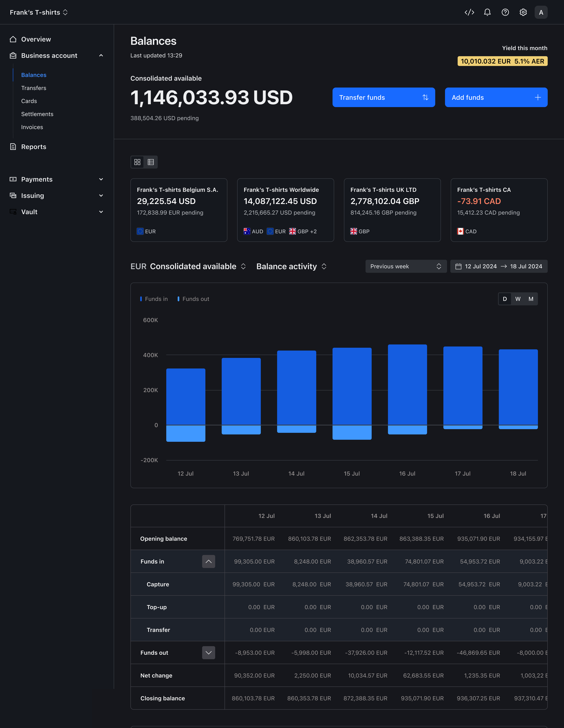Click the 15 Jul table column header
Image resolution: width=564 pixels, height=728 pixels.
click(x=435, y=516)
